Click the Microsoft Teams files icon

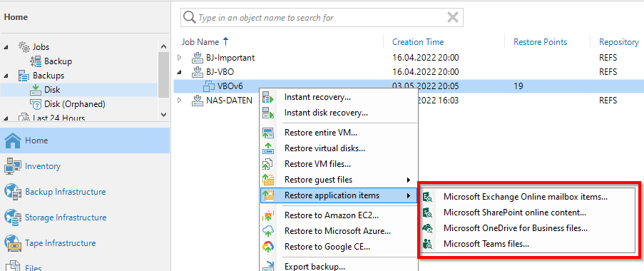(x=428, y=244)
